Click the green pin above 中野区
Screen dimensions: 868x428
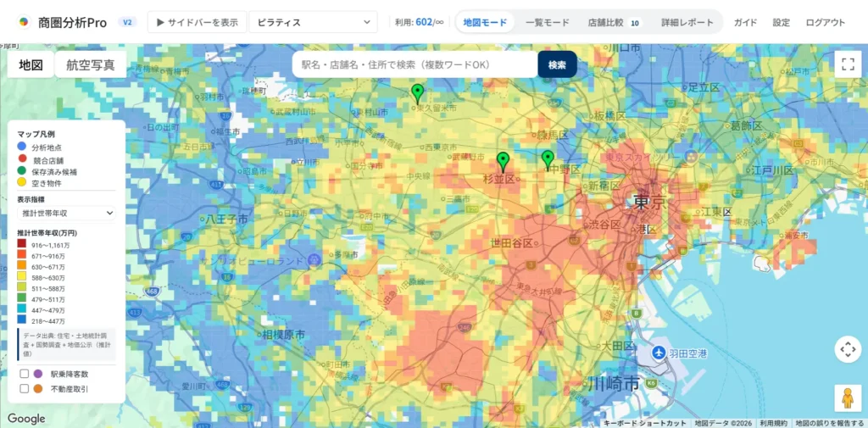[548, 160]
